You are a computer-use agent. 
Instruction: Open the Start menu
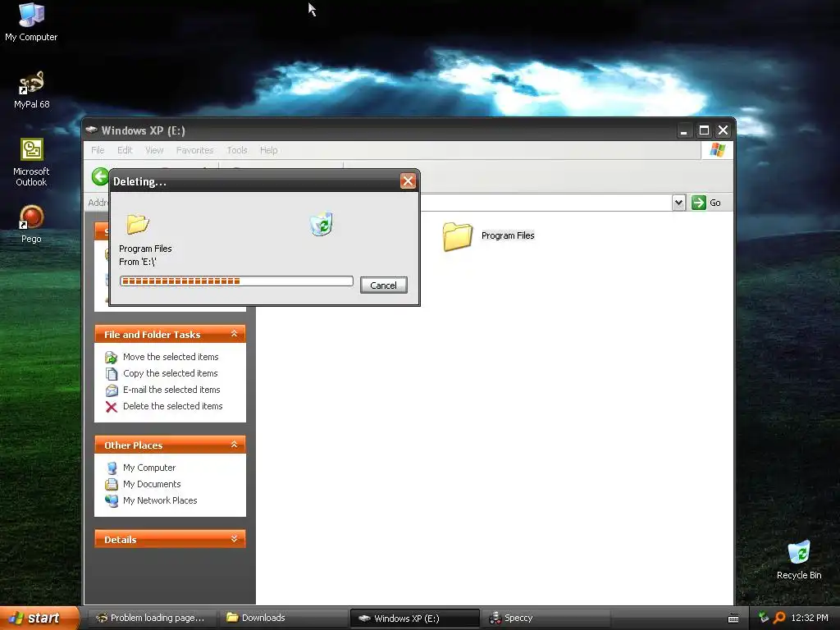tap(39, 618)
